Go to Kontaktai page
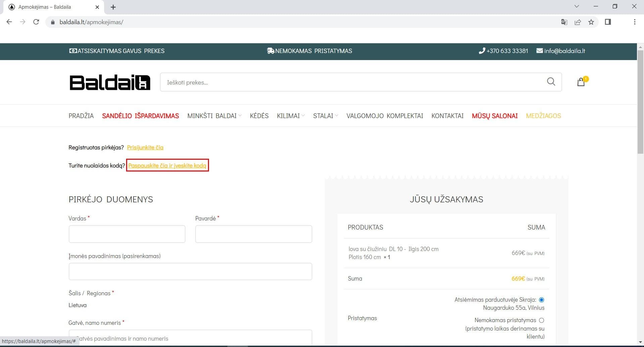 coord(447,116)
